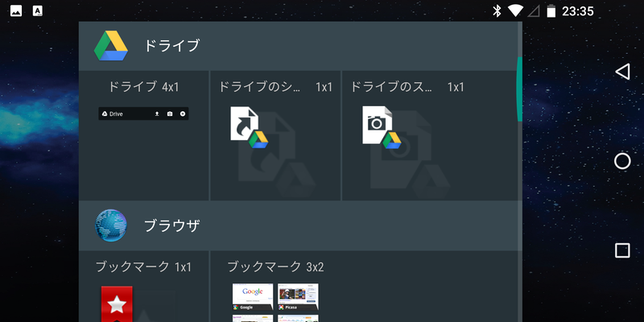Tap the Android Back navigation button
The height and width of the screenshot is (322, 644).
(x=622, y=72)
